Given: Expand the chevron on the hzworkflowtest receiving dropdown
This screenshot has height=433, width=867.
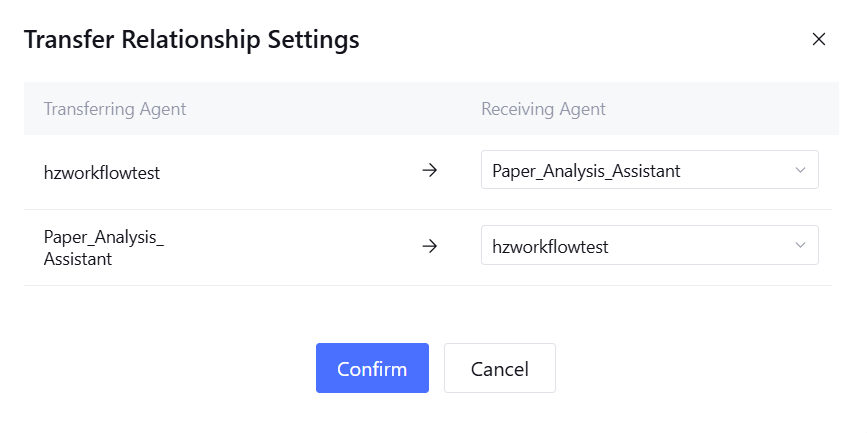Looking at the screenshot, I should pos(800,246).
